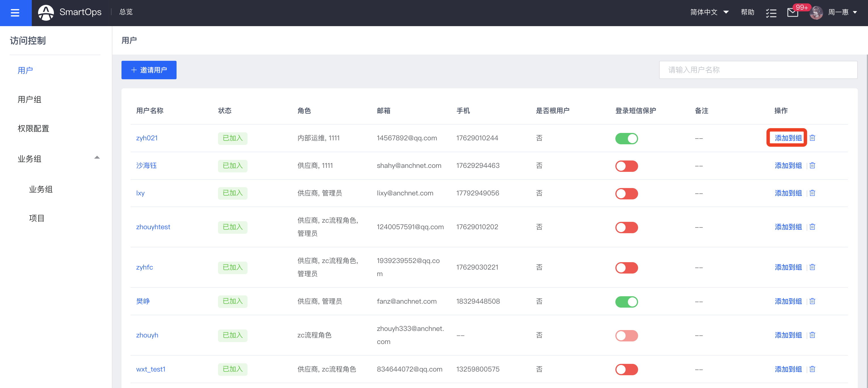Screen dimensions: 868x388
Task: Delete user zyh021 using trash icon
Action: coord(812,138)
